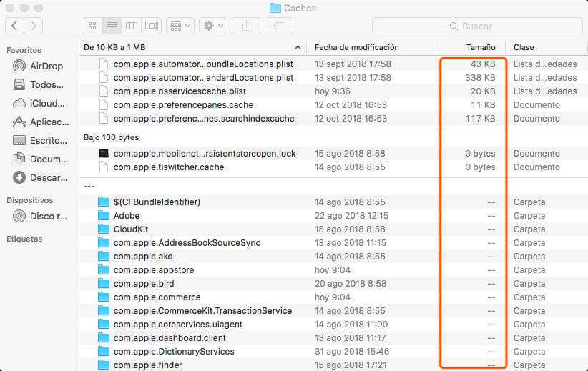This screenshot has width=588, height=371.
Task: Select the com.apple.finder folder
Action: point(148,365)
